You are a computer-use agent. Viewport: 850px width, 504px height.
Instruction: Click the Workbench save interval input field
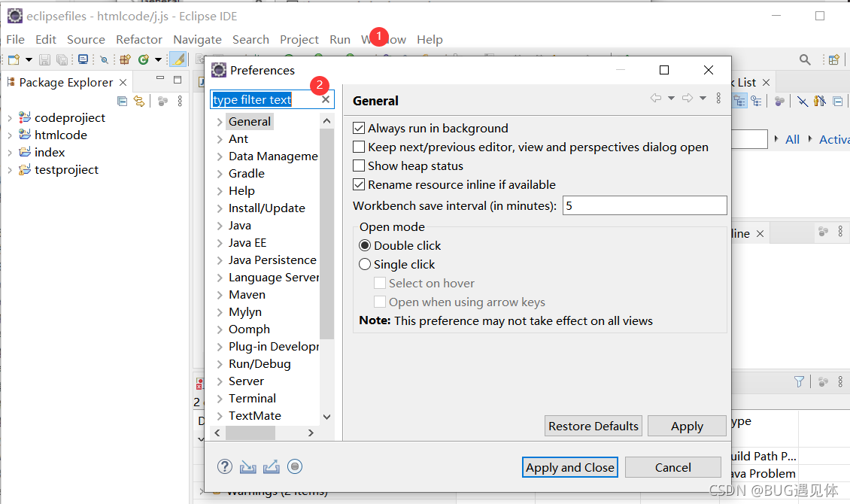(x=644, y=205)
